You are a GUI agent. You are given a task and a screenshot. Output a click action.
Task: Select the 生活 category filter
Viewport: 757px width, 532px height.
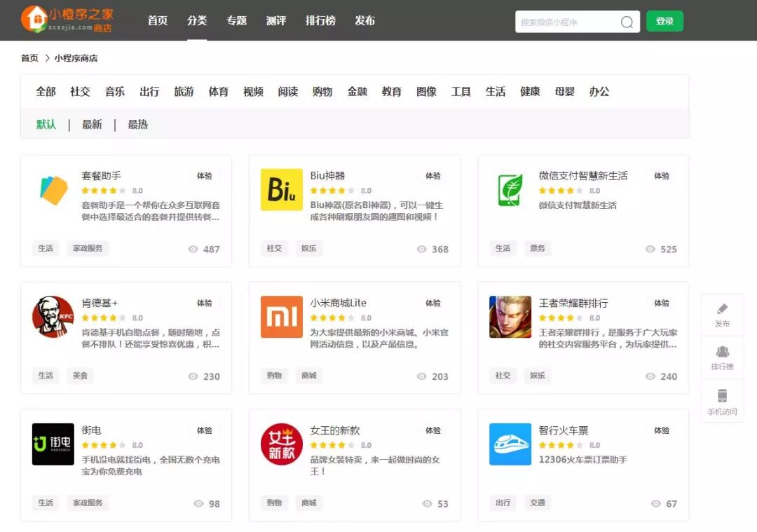(496, 91)
